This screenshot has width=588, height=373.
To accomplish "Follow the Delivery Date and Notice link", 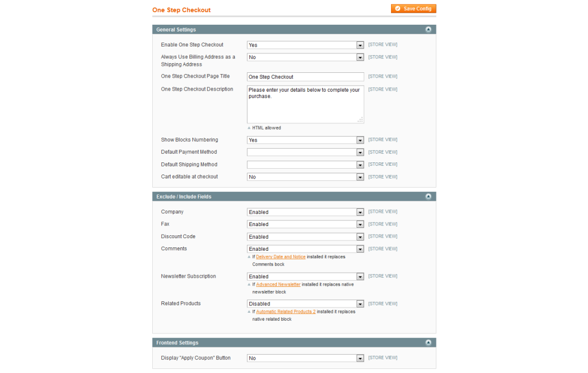I will (281, 257).
